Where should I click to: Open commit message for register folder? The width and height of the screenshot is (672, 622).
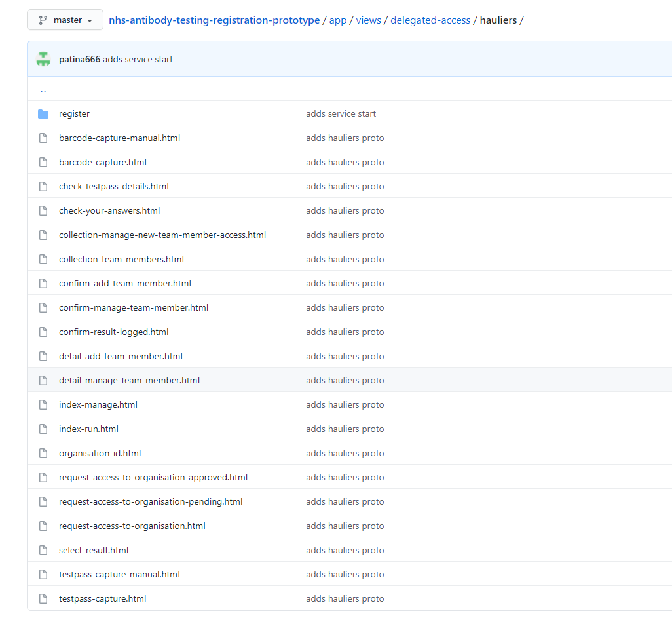(x=341, y=113)
